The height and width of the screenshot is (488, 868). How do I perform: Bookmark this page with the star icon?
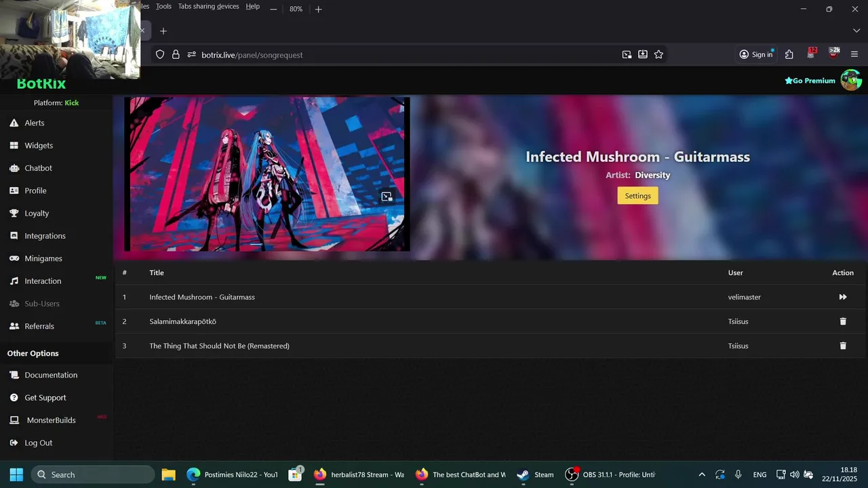pyautogui.click(x=658, y=55)
